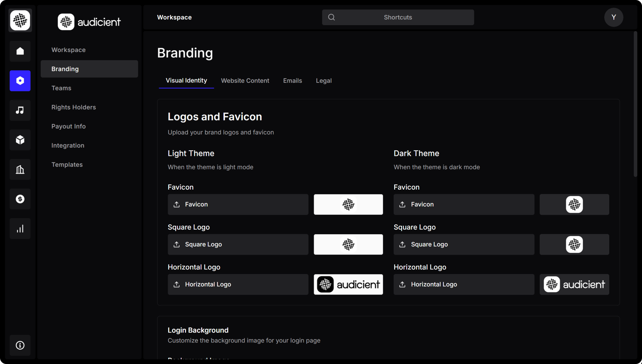Open the Y avatar profile menu
The image size is (642, 364).
click(x=614, y=17)
